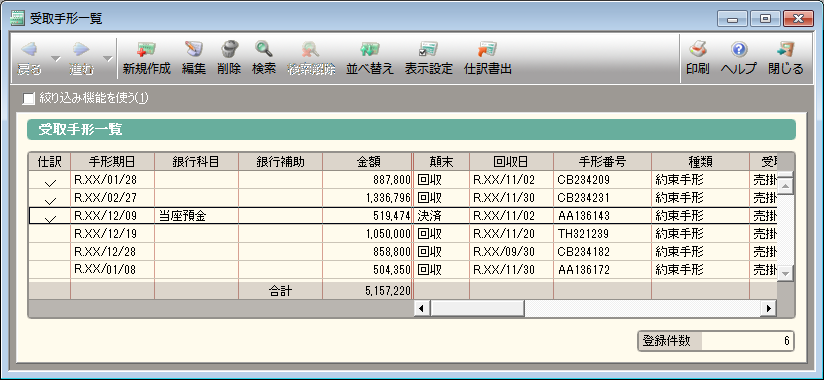Select 手形期日 R.XX/01/08 cell
824x380 pixels.
click(x=112, y=270)
